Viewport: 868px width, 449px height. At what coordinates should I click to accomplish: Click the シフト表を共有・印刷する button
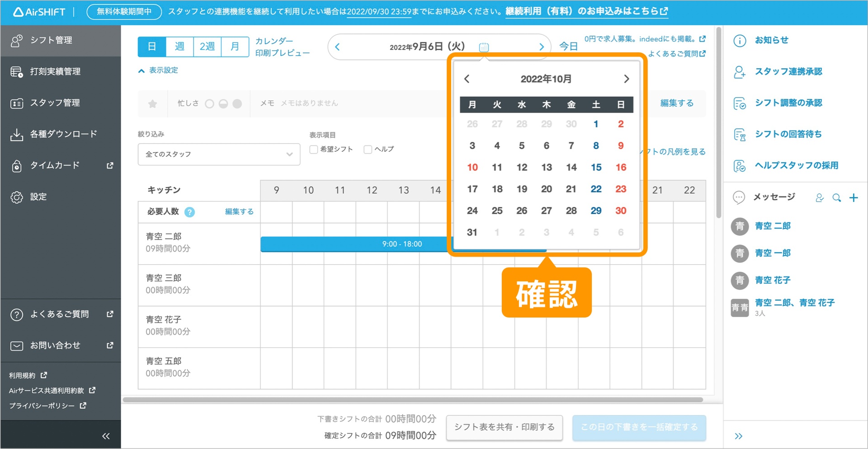[x=504, y=427]
